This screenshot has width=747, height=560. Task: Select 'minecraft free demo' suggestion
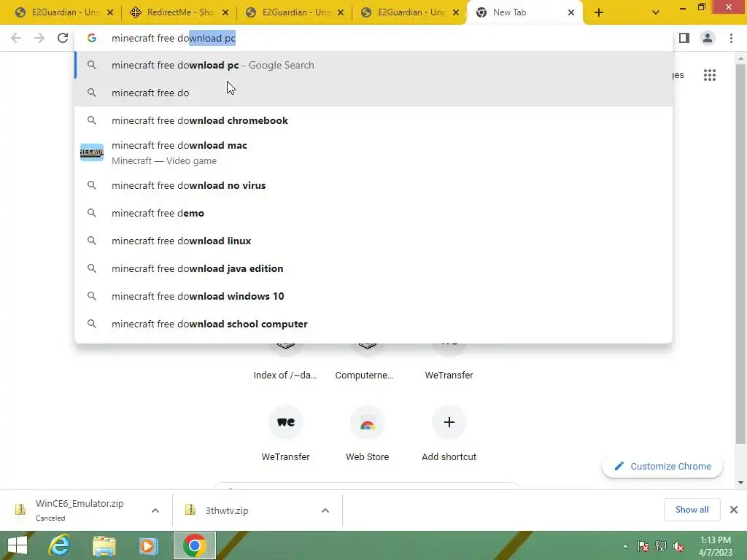[373, 213]
